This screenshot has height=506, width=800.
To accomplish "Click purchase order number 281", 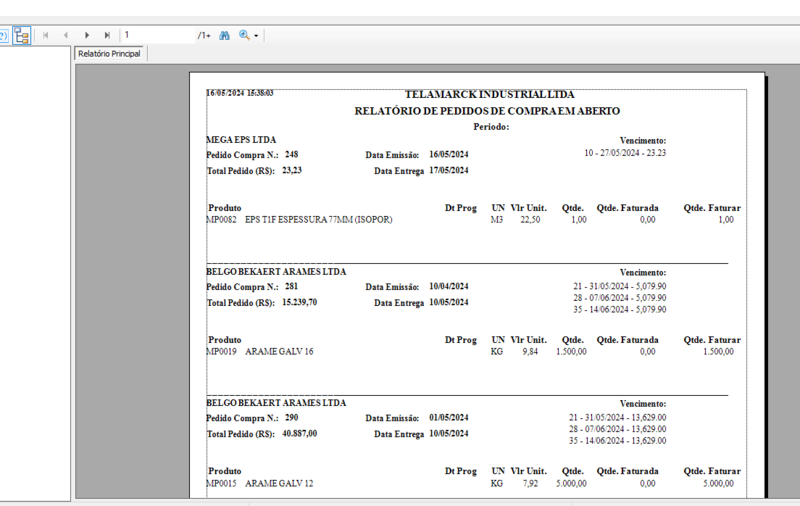I will tap(291, 287).
